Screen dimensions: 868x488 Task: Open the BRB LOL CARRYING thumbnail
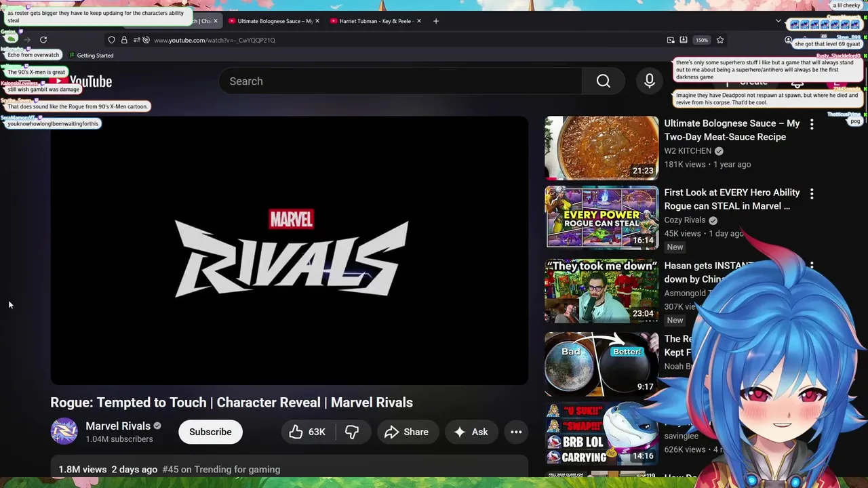[601, 434]
